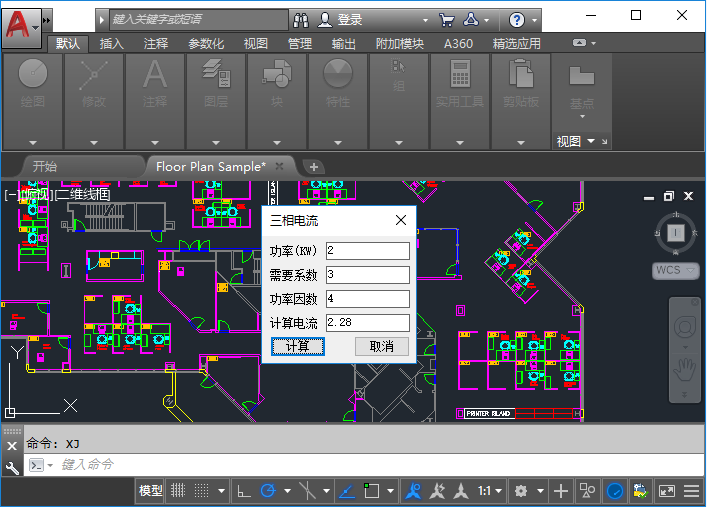The height and width of the screenshot is (507, 707).
Task: Toggle 2D object snap square icon
Action: click(372, 491)
